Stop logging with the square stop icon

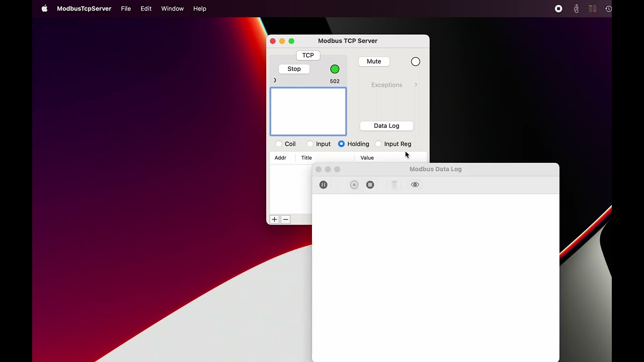[x=370, y=185]
